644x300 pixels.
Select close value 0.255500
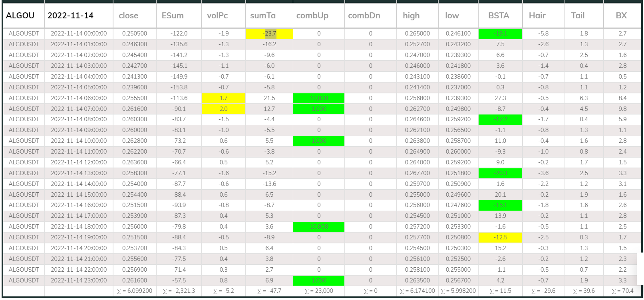tap(135, 98)
